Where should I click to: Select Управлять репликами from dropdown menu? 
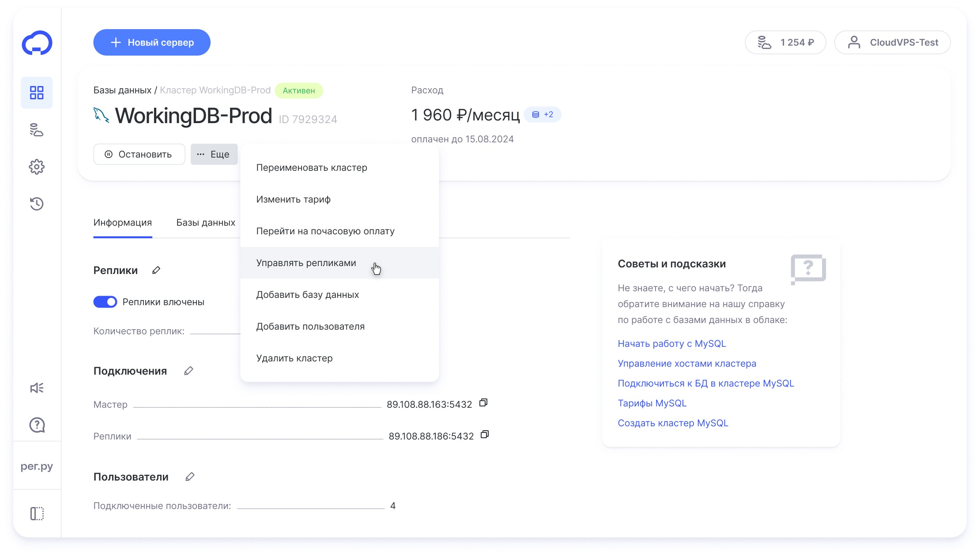click(305, 263)
